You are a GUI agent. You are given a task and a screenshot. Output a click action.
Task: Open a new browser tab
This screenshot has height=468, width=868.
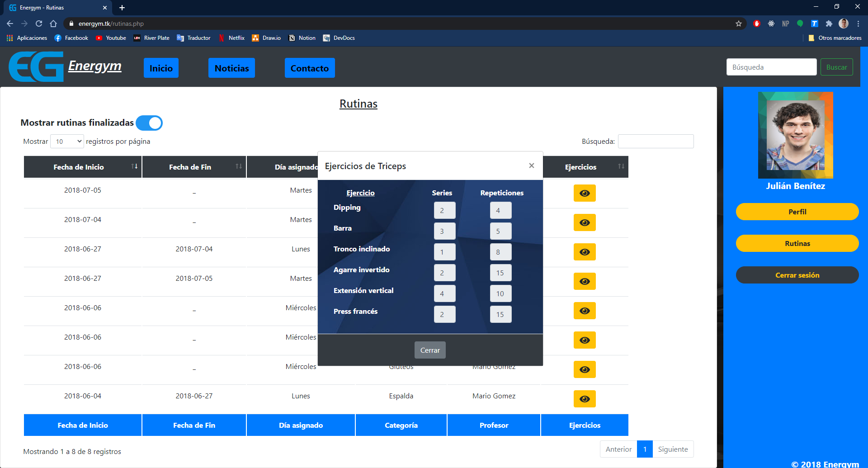tap(122, 8)
